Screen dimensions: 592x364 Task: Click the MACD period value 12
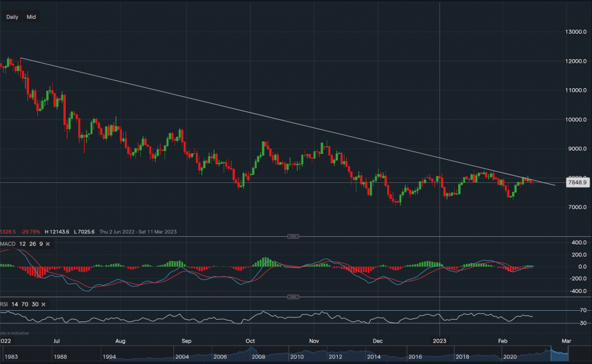[22, 244]
